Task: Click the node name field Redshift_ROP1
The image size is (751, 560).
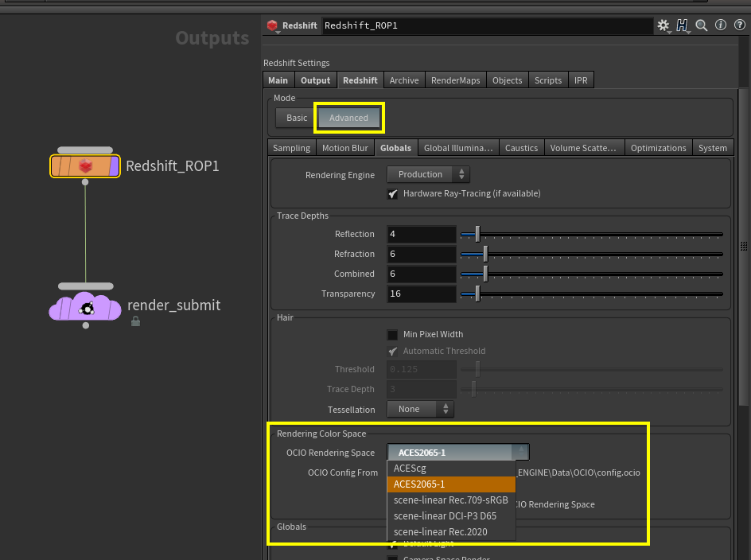Action: pyautogui.click(x=488, y=25)
